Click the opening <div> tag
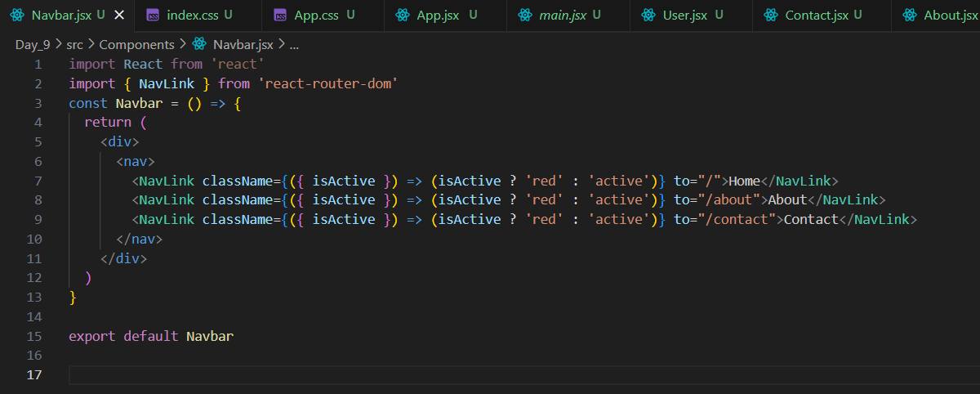980x394 pixels. coord(119,142)
